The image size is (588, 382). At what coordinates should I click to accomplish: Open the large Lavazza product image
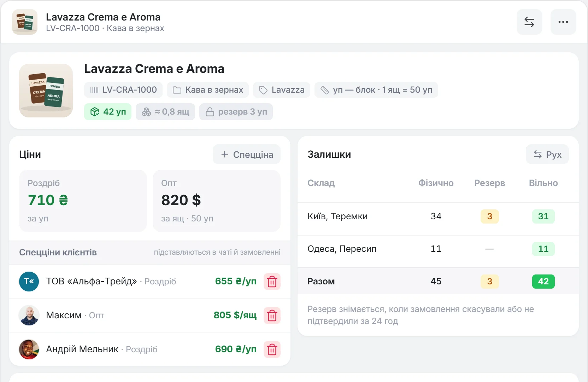click(46, 91)
